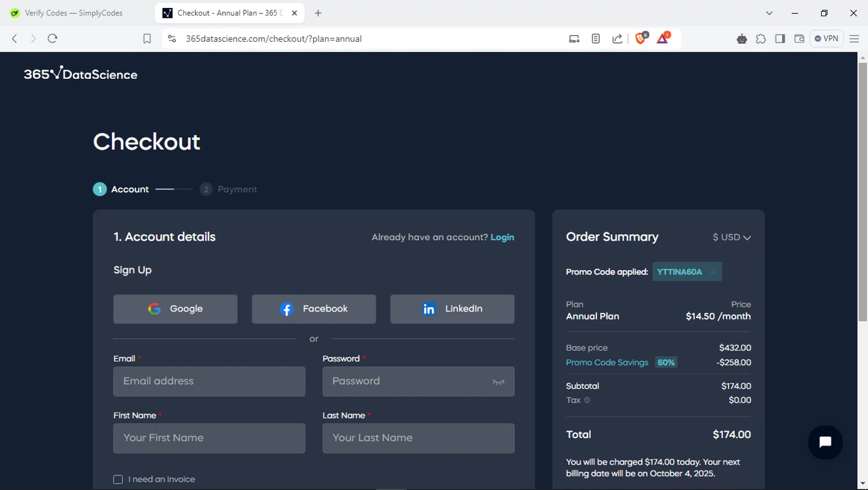Click the Login link
The image size is (868, 490).
502,237
